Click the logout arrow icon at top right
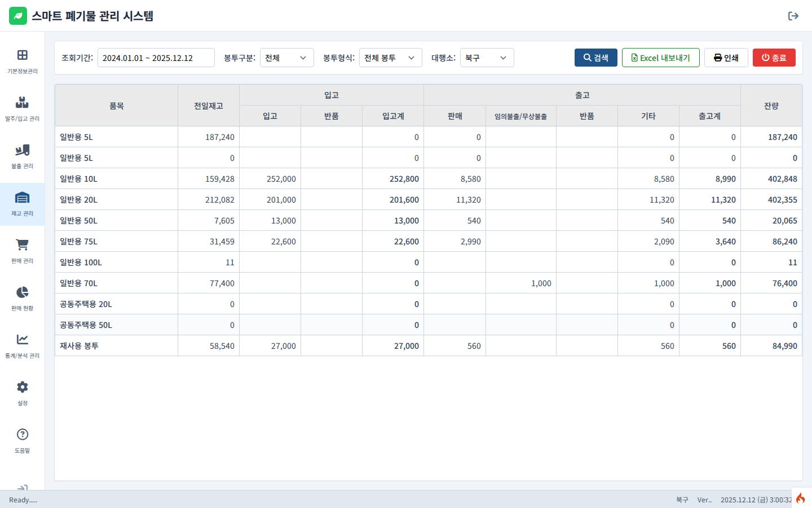The width and height of the screenshot is (812, 508). click(x=793, y=16)
